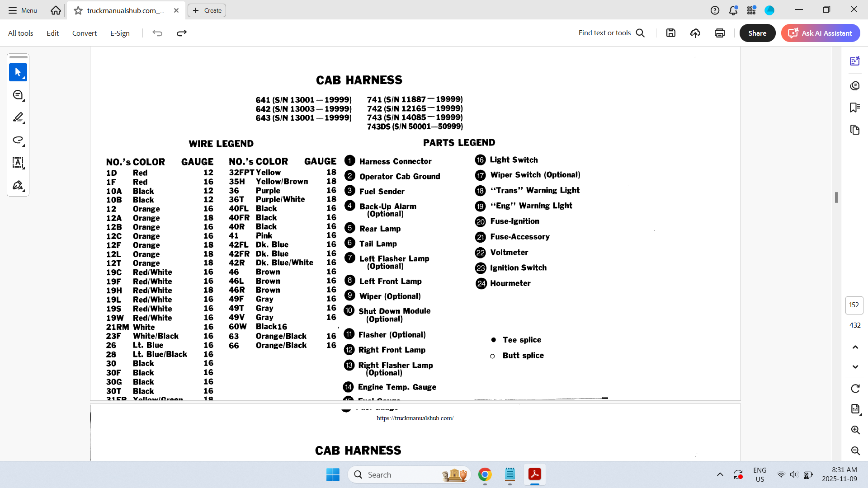
Task: Open the Bookmarks panel
Action: coord(854,108)
